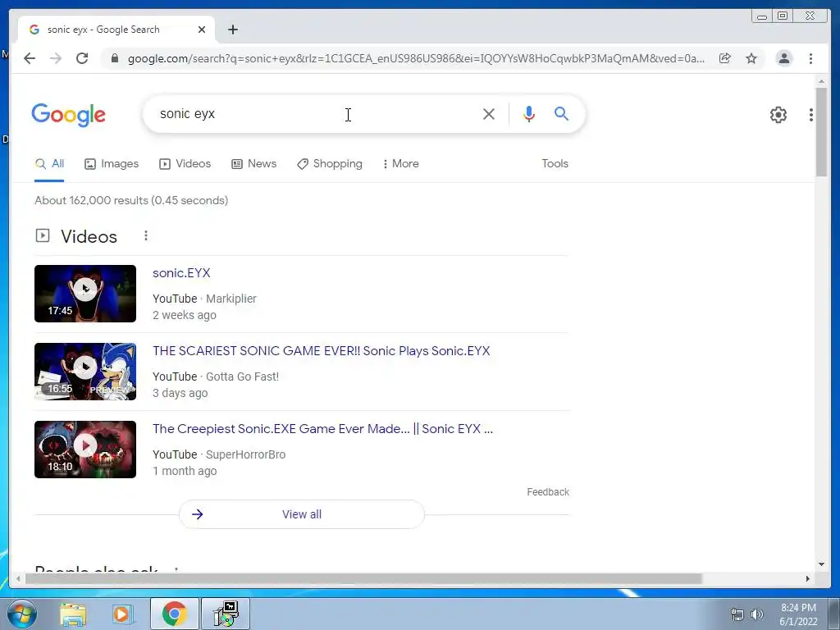
Task: Open the volume speaker tray icon
Action: pyautogui.click(x=756, y=614)
